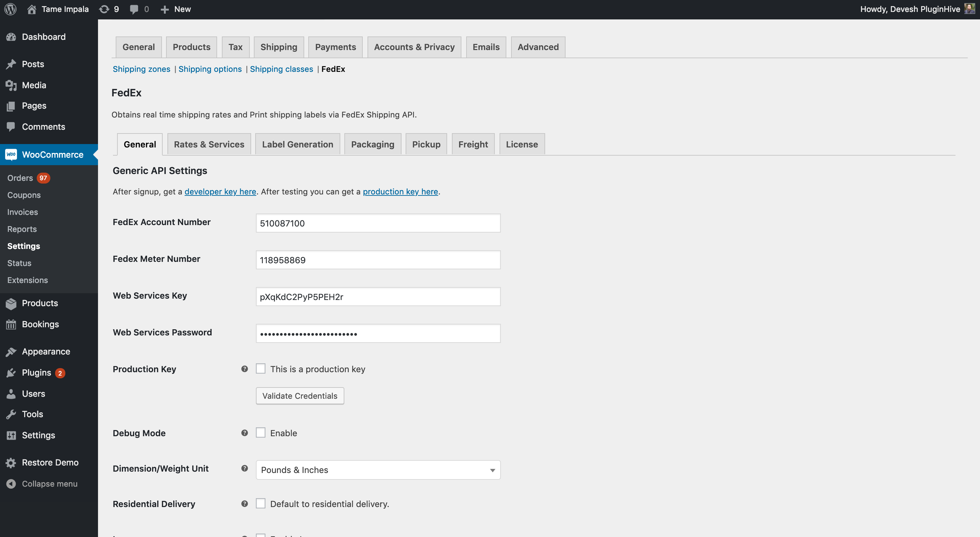
Task: Click the Web Services Password field
Action: click(378, 333)
